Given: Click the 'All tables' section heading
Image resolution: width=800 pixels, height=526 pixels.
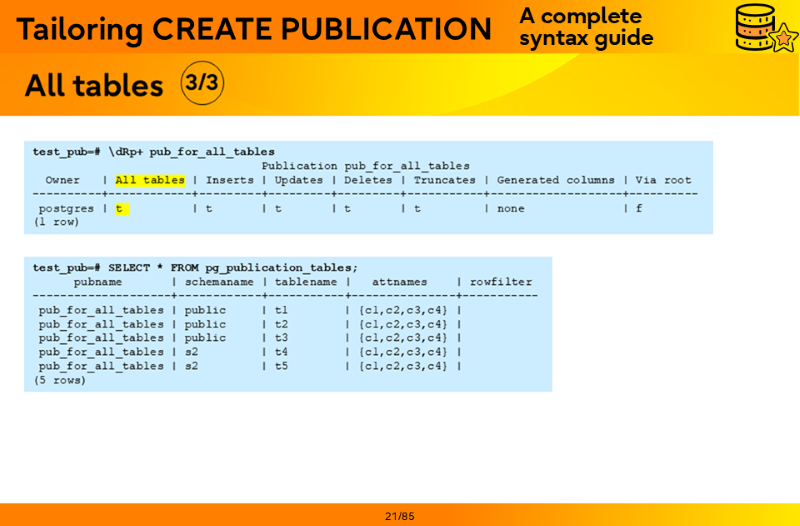Looking at the screenshot, I should pyautogui.click(x=94, y=86).
